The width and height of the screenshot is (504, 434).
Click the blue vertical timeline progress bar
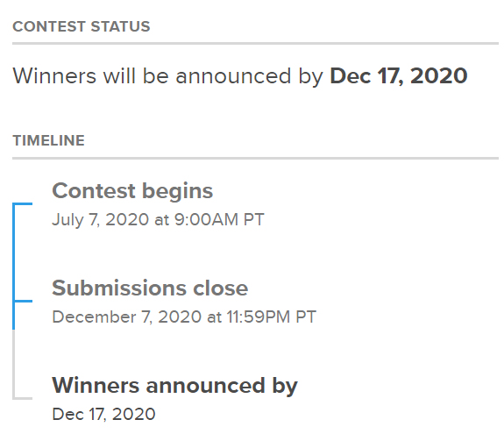14,267
